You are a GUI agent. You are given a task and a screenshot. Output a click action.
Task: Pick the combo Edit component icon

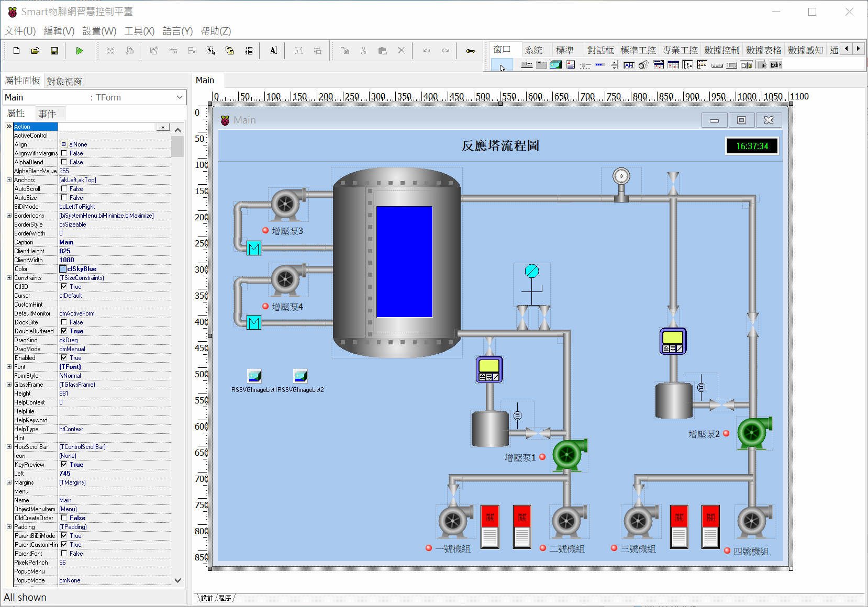(x=776, y=65)
